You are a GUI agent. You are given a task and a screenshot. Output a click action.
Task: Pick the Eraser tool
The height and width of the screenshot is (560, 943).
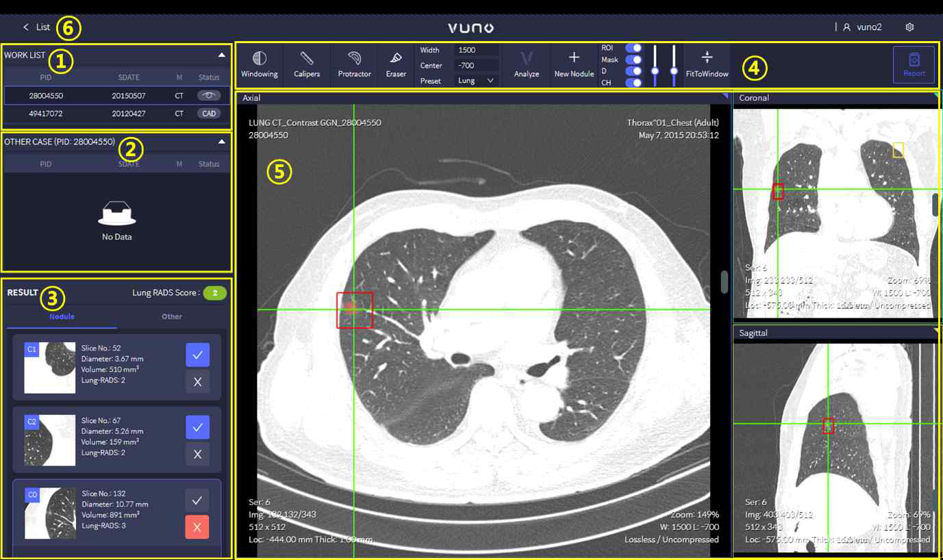point(396,64)
